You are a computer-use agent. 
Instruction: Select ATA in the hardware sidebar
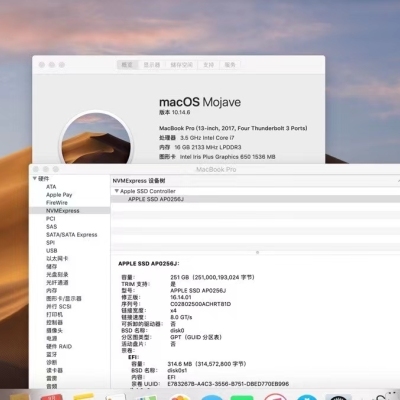pos(51,187)
